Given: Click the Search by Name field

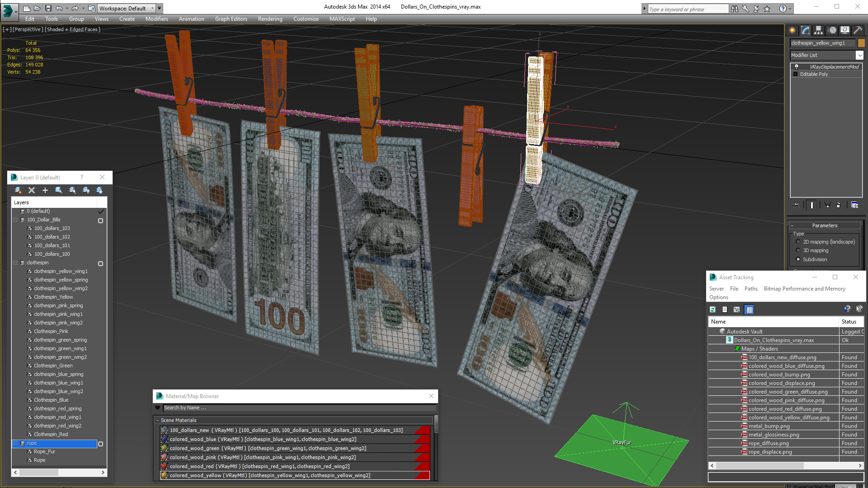Looking at the screenshot, I should click(x=299, y=408).
